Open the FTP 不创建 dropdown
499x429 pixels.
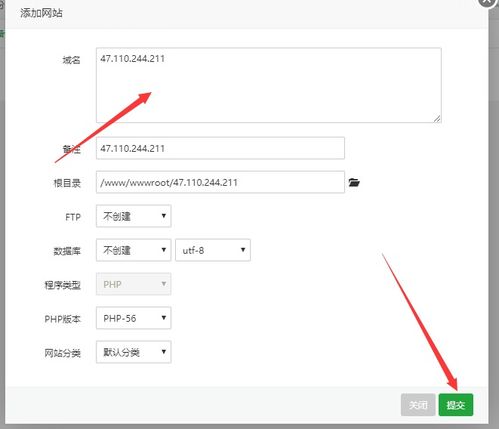[134, 216]
